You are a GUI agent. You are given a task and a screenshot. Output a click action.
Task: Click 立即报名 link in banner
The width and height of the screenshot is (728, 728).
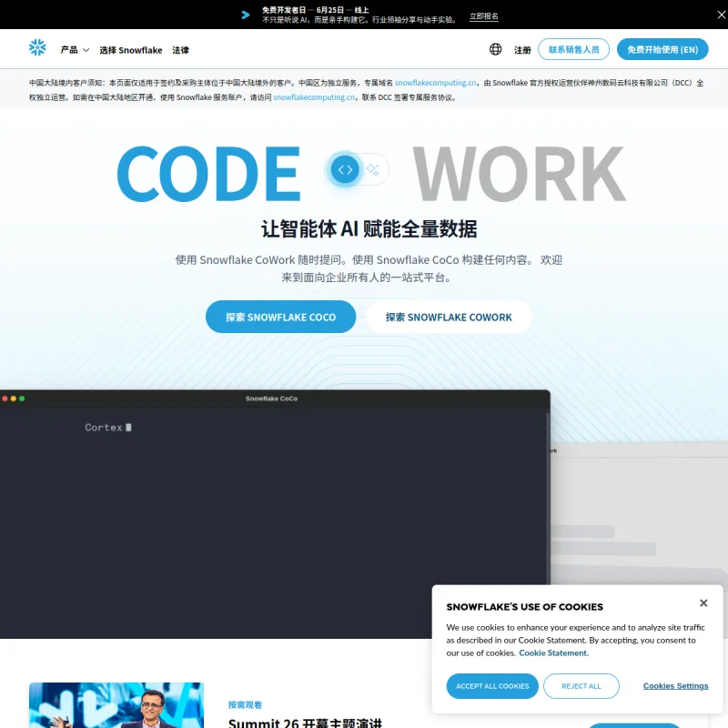(484, 16)
